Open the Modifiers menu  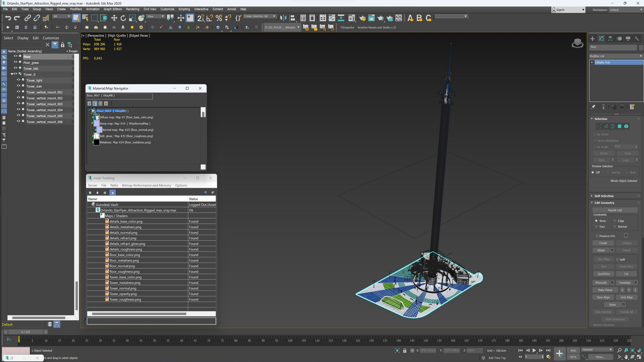point(76,9)
